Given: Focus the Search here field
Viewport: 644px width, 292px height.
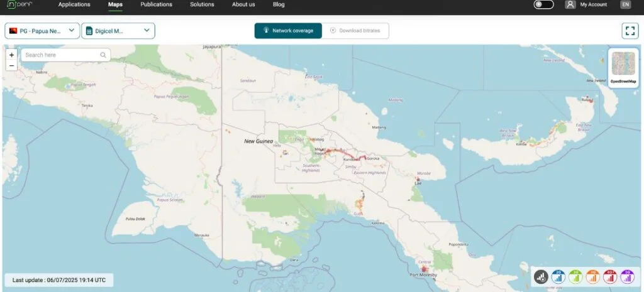Looking at the screenshot, I should (x=65, y=55).
